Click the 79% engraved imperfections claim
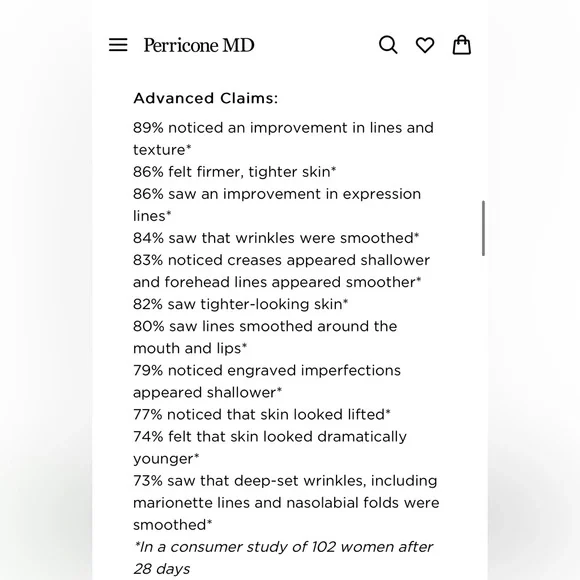The height and width of the screenshot is (580, 580). click(267, 381)
